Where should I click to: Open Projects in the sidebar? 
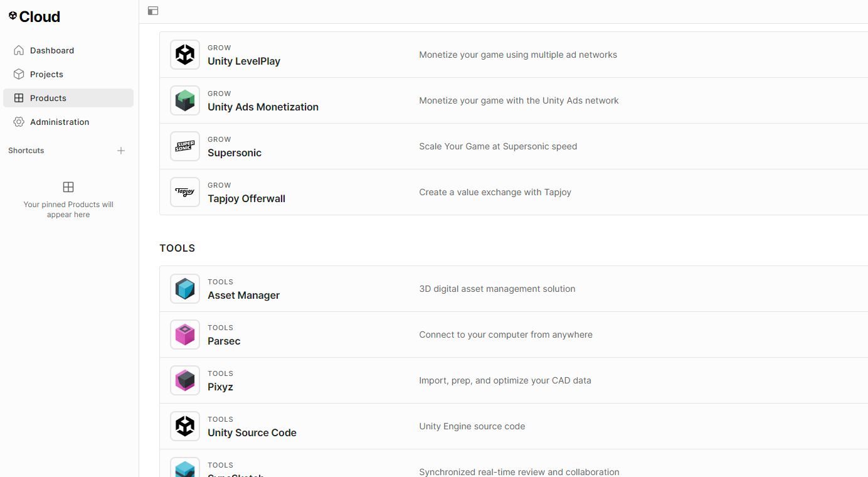(x=68, y=74)
